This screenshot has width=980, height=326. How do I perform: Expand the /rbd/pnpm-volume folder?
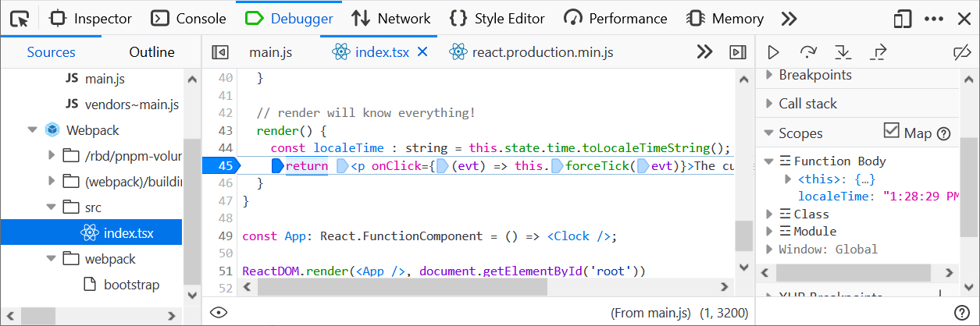click(x=52, y=156)
